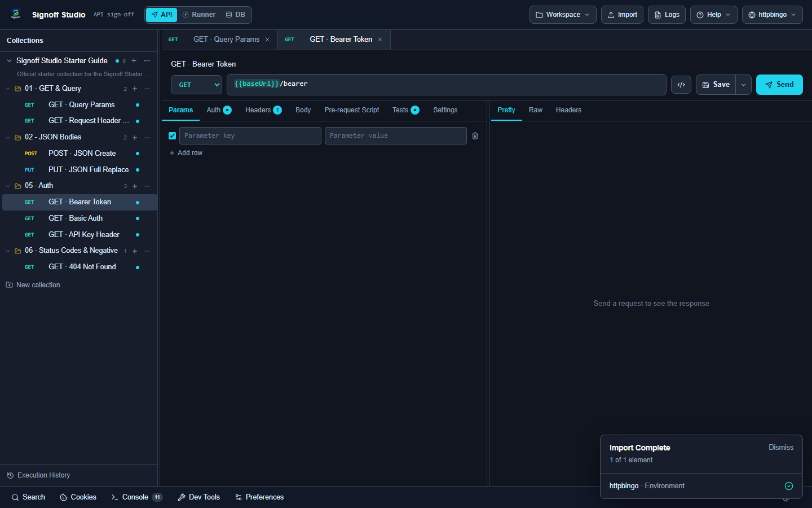Open the Tests tab
Image resolution: width=812 pixels, height=508 pixels.
tap(405, 110)
